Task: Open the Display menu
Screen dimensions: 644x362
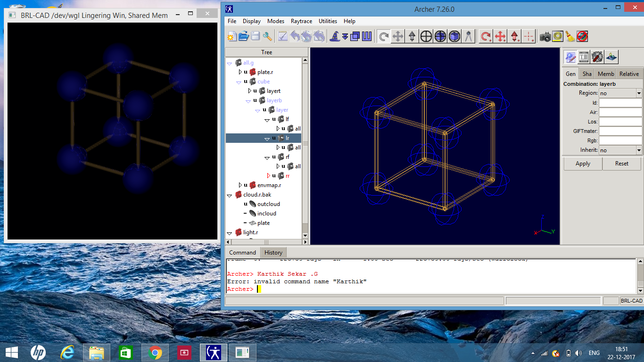Action: click(252, 21)
